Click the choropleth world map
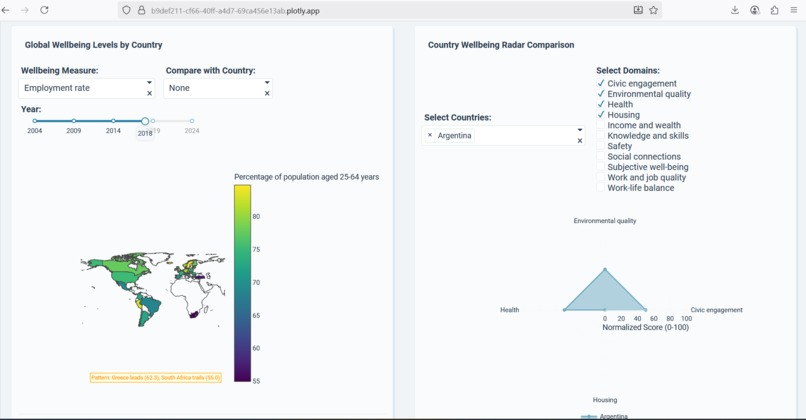Image resolution: width=806 pixels, height=420 pixels. point(153,289)
